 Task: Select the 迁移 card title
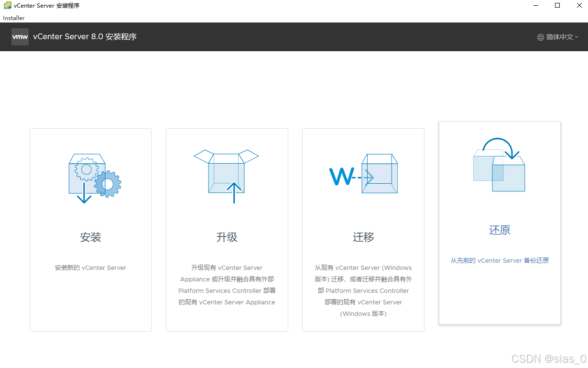tap(363, 237)
